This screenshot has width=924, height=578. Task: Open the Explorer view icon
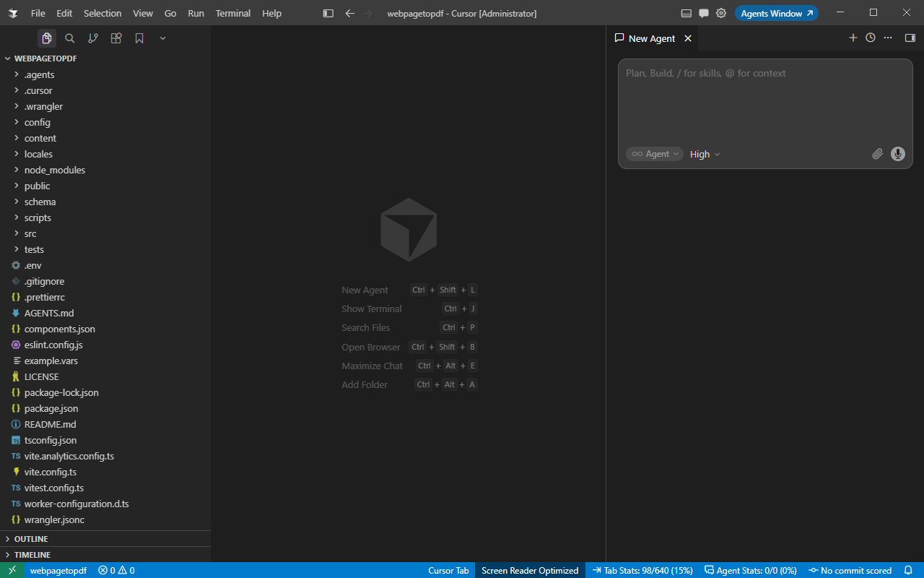pos(47,38)
